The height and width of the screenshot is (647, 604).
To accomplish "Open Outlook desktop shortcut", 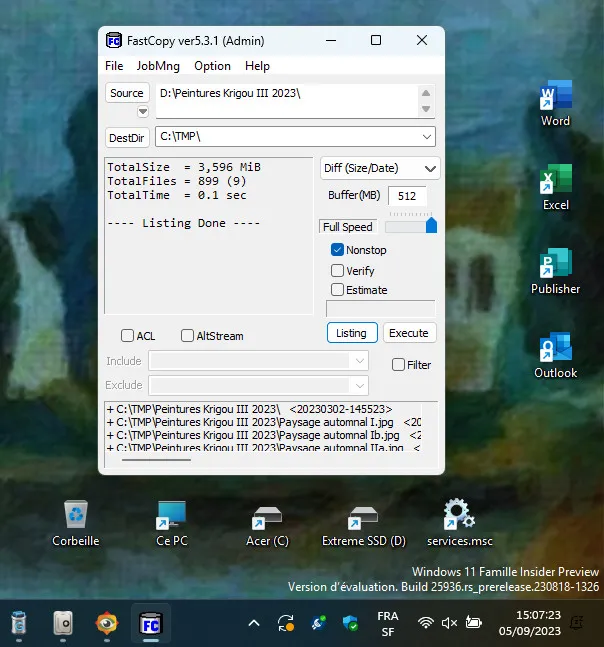I will pos(555,355).
